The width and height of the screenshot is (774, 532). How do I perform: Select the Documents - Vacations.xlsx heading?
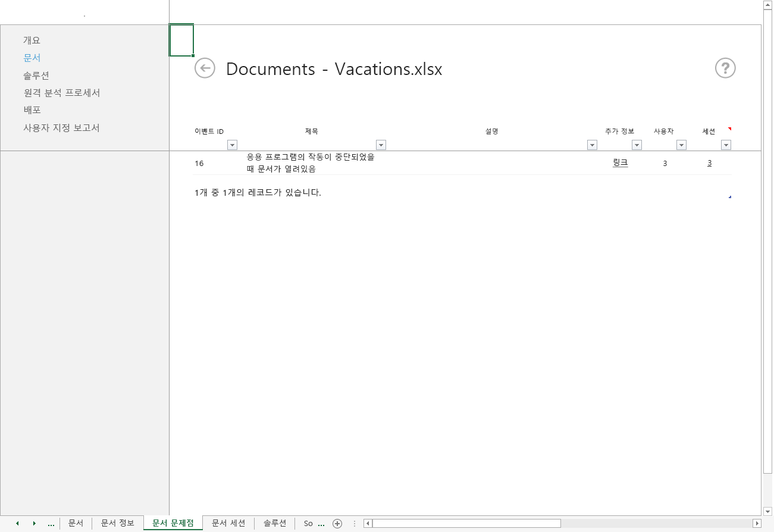point(334,69)
